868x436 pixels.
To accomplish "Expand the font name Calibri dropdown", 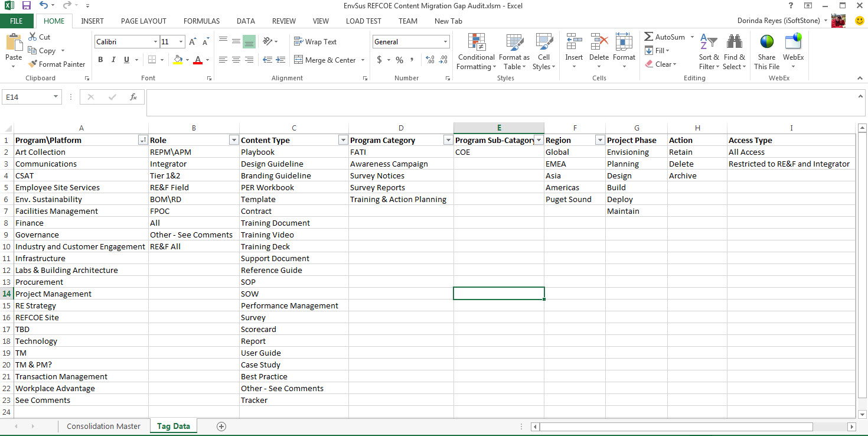I will pos(155,42).
